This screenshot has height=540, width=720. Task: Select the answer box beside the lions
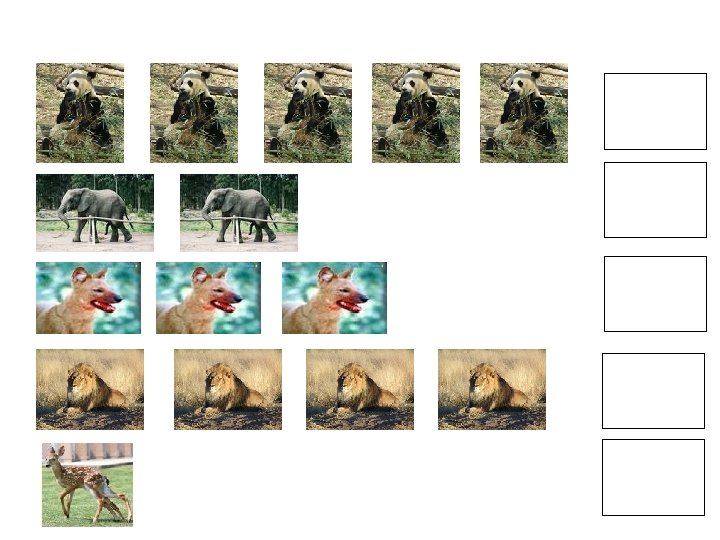coord(653,391)
